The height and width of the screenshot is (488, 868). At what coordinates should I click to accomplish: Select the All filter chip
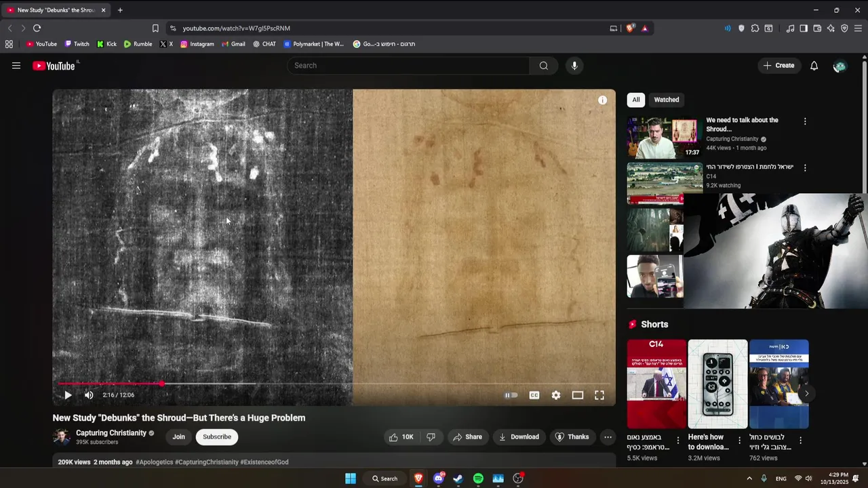coord(636,100)
